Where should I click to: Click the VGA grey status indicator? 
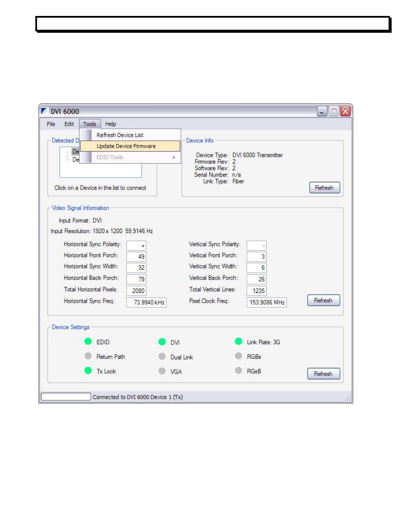[x=162, y=371]
